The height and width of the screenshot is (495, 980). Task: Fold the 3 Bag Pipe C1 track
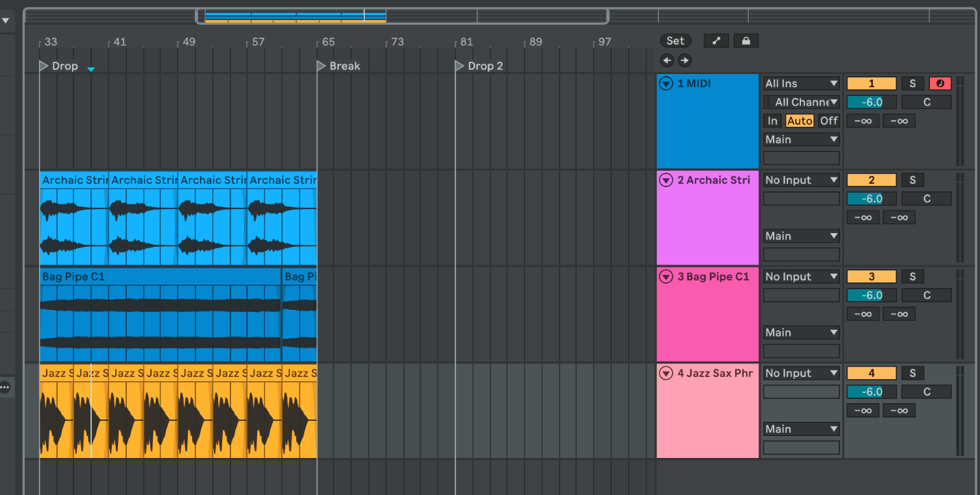coord(665,277)
